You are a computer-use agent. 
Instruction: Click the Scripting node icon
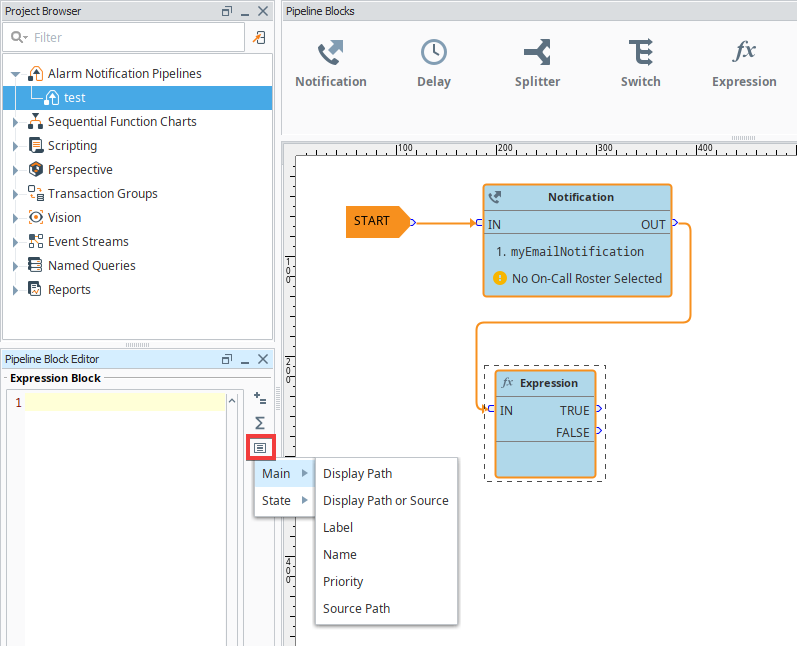(36, 145)
